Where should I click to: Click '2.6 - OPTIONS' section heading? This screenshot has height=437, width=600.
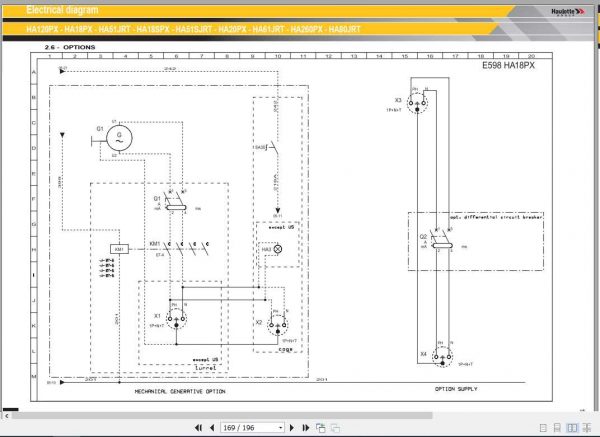coord(70,47)
